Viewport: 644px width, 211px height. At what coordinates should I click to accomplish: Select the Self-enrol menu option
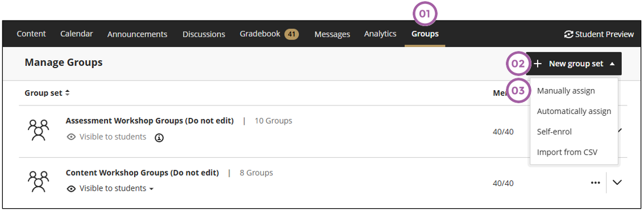coord(554,132)
